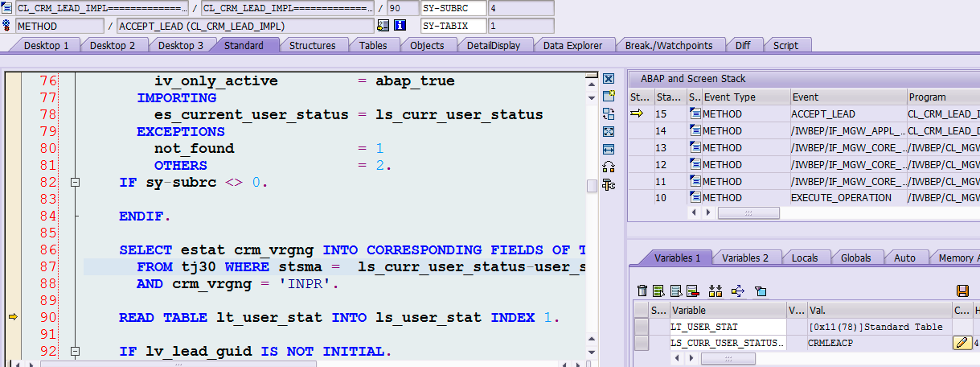This screenshot has width=980, height=367.
Task: Click the new tool icon beside stack panel
Action: point(609,96)
